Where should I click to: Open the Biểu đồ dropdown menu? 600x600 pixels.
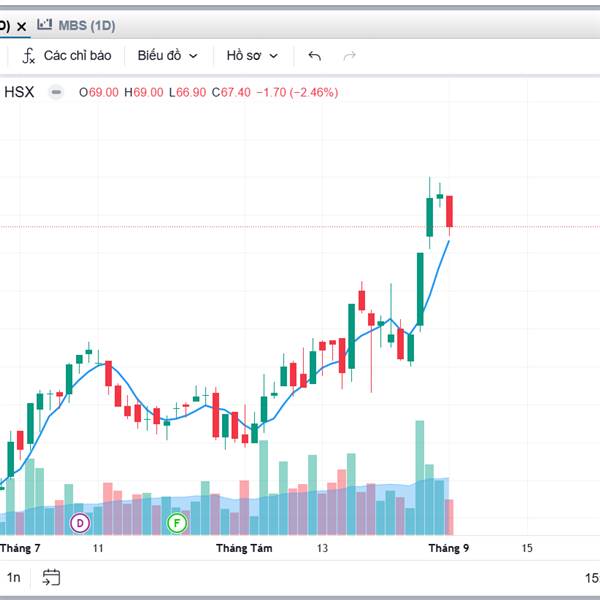click(x=168, y=56)
